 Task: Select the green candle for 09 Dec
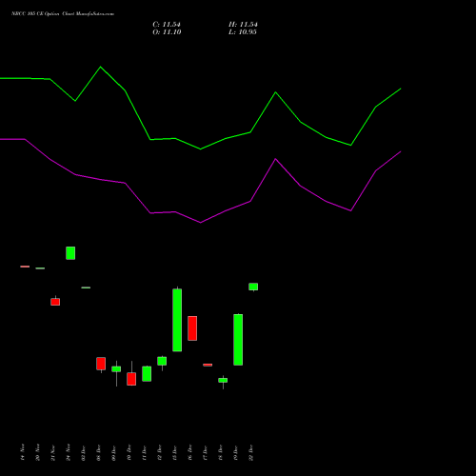tap(116, 369)
